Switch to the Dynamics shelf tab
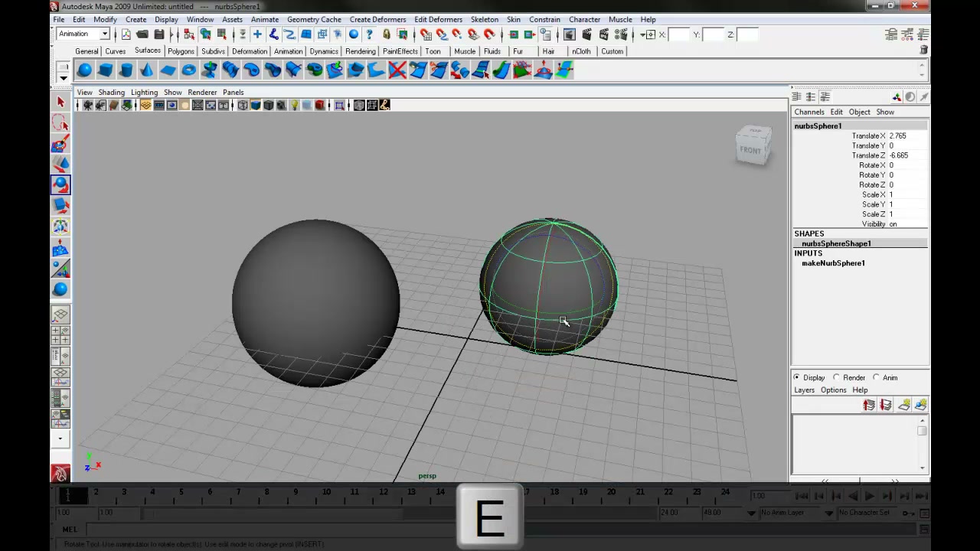This screenshot has height=551, width=980. click(x=324, y=51)
